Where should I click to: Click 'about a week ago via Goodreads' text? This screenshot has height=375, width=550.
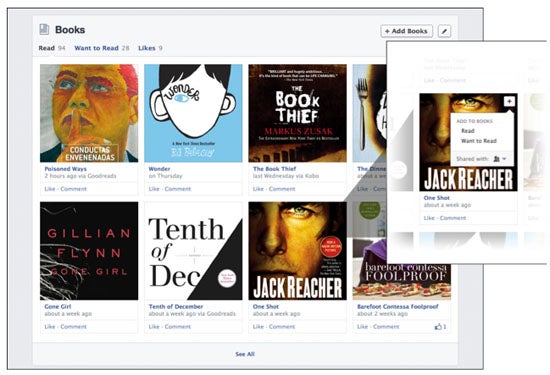192,314
